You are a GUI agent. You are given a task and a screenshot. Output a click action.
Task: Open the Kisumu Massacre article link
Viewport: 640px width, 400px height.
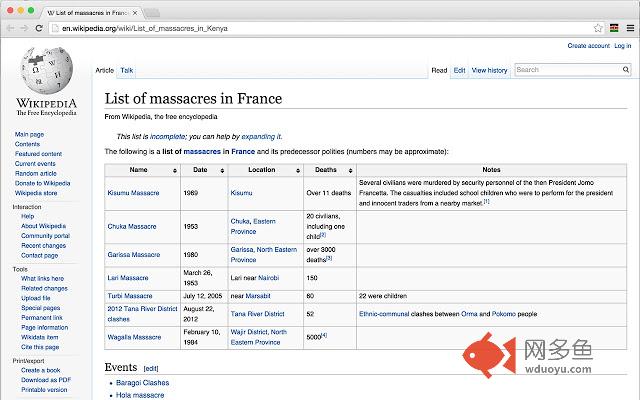click(x=133, y=193)
